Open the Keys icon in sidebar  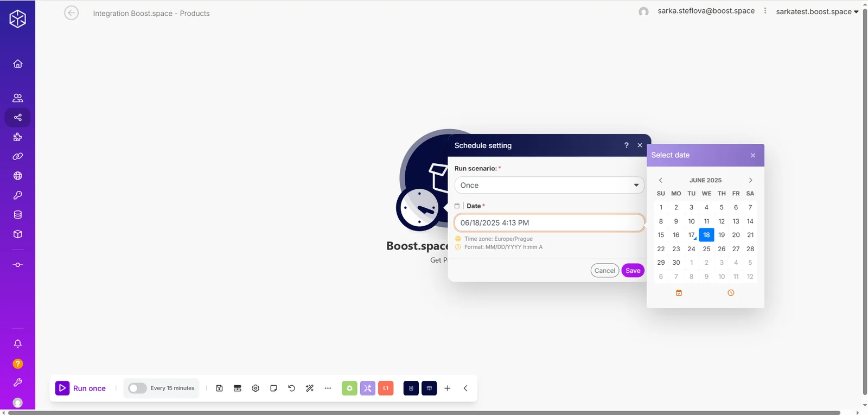[18, 195]
